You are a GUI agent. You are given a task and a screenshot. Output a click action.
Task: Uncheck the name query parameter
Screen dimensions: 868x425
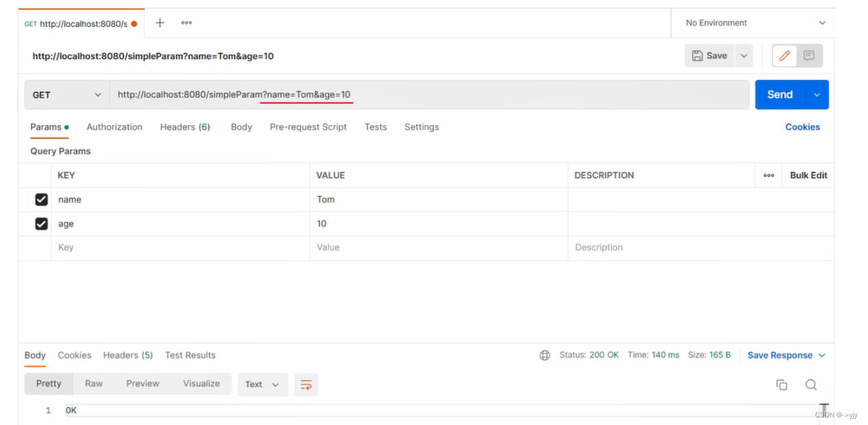point(41,199)
